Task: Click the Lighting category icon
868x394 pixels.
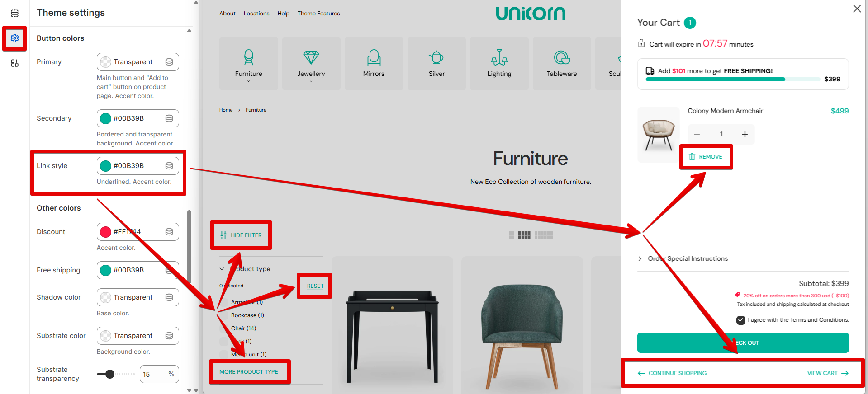Action: pyautogui.click(x=499, y=57)
